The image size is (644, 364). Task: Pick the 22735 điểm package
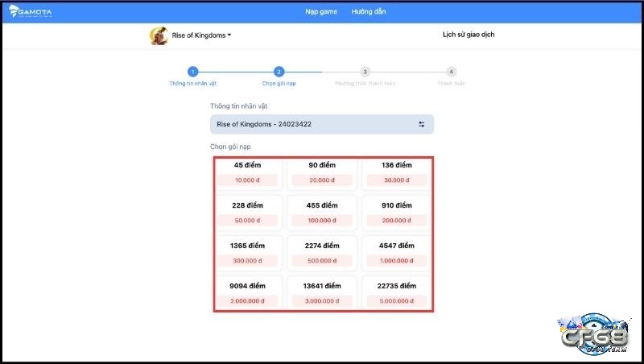click(397, 293)
